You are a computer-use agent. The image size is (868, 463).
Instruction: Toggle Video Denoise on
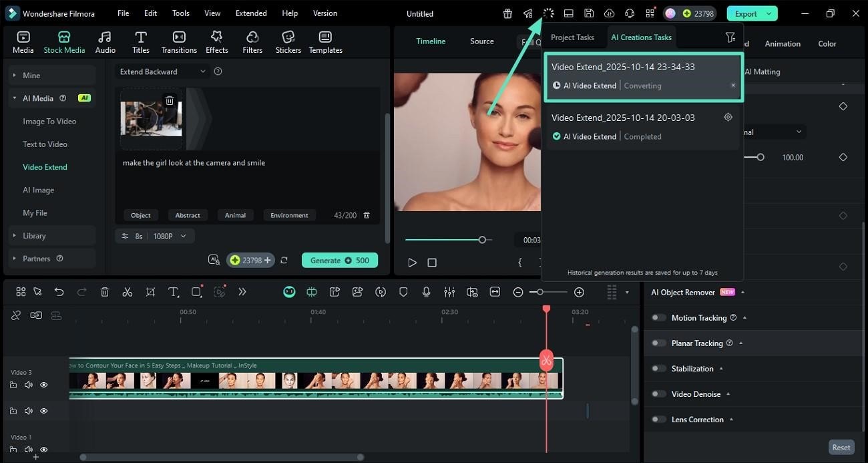(659, 394)
